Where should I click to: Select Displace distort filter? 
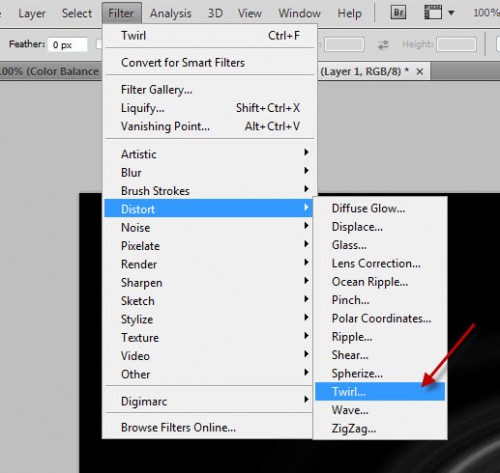click(x=380, y=227)
